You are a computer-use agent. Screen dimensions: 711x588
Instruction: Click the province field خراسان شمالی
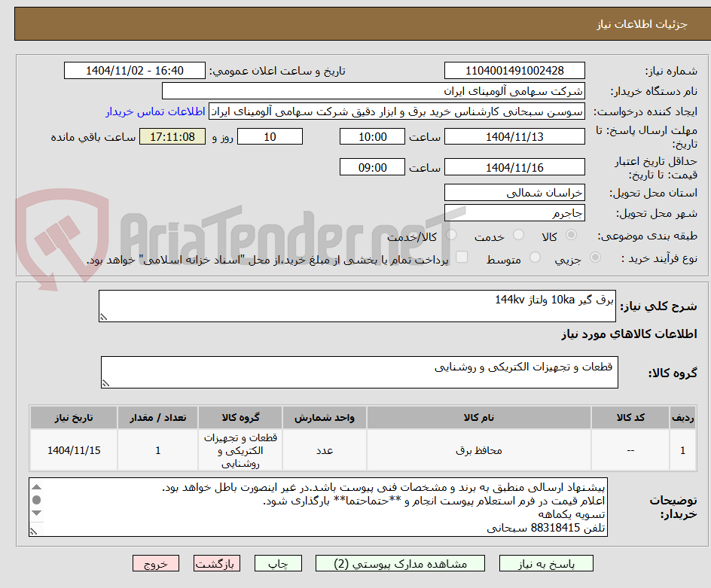tap(514, 193)
